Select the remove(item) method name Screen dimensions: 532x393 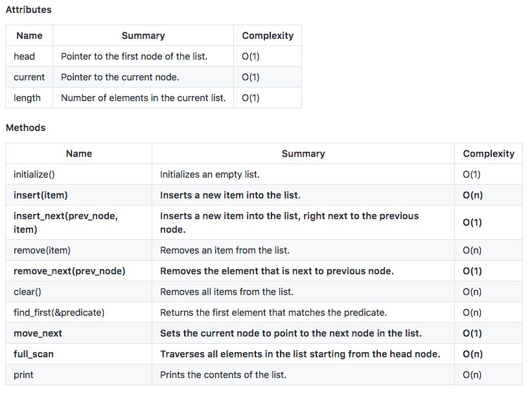41,250
